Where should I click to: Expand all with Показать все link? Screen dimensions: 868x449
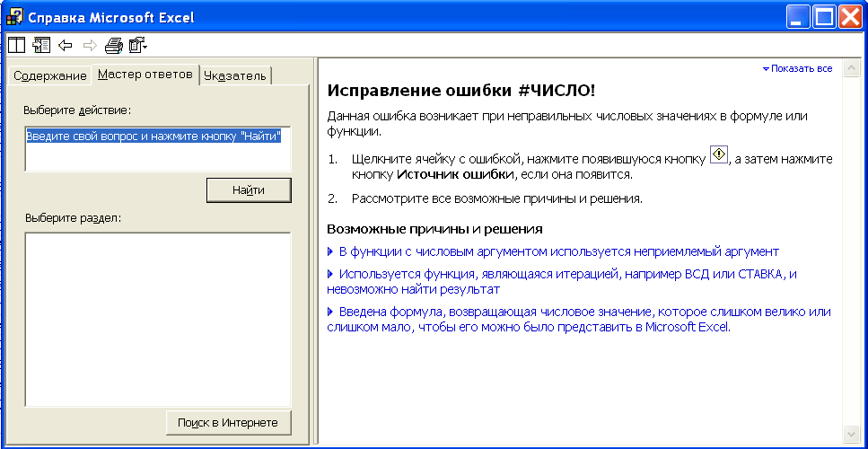(x=797, y=68)
